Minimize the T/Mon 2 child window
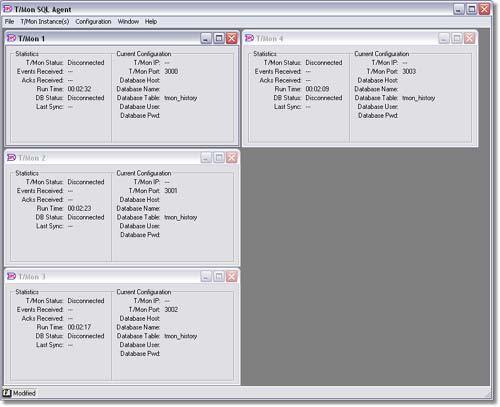The height and width of the screenshot is (407, 500). [206, 158]
